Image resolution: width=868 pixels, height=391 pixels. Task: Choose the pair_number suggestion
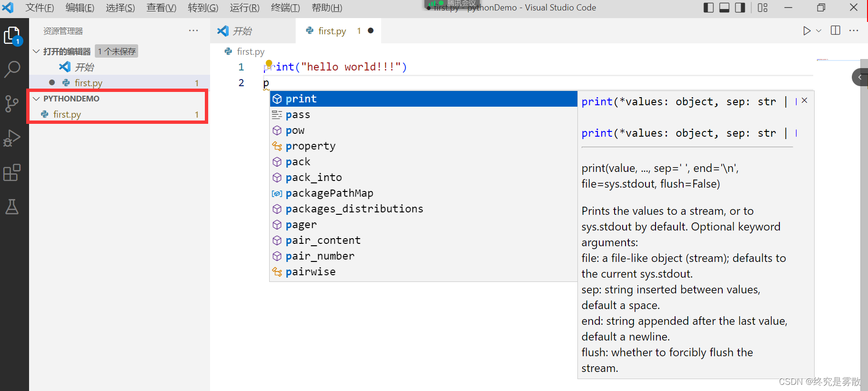(424, 256)
